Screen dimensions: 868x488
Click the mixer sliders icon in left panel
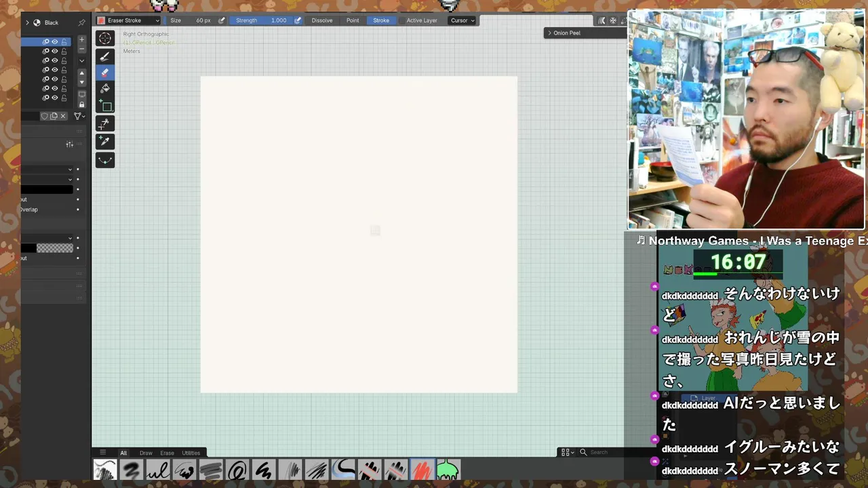[69, 144]
